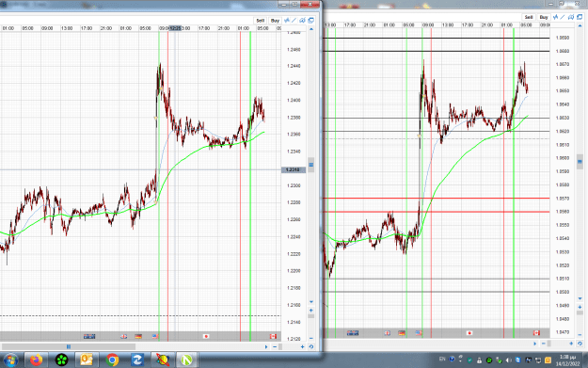Click Australia flag marker on right chart
This screenshot has width=588, height=368.
[353, 333]
